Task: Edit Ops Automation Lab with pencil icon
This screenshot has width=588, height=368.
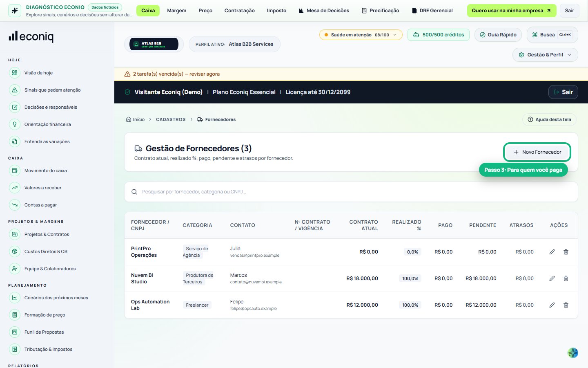Action: (x=552, y=305)
